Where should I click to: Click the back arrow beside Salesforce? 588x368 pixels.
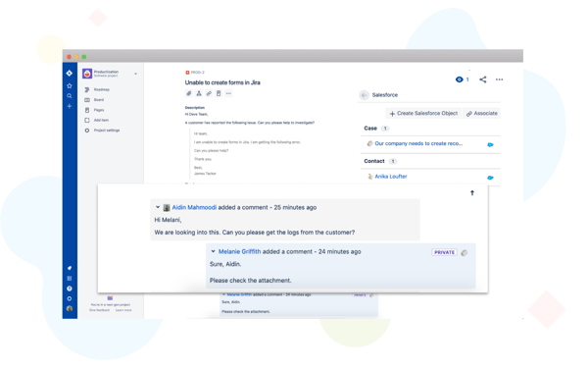[364, 95]
